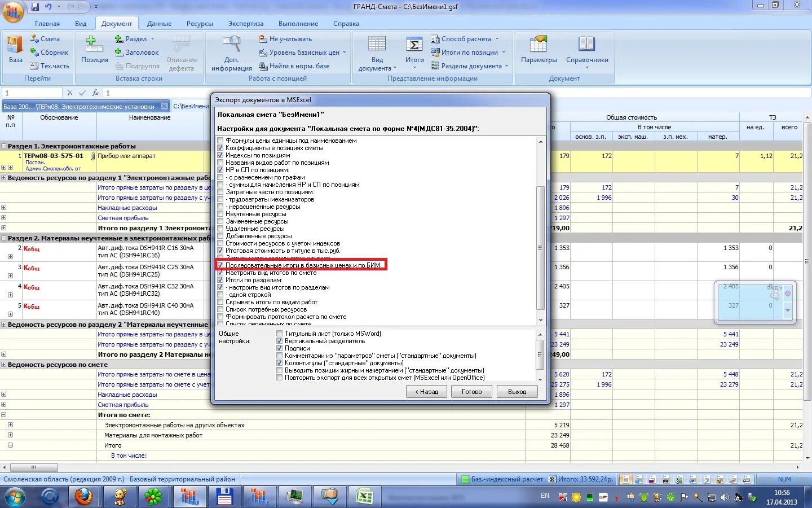Click the GRAND-Smeta application orb button
812x508 pixels.
coord(12,11)
